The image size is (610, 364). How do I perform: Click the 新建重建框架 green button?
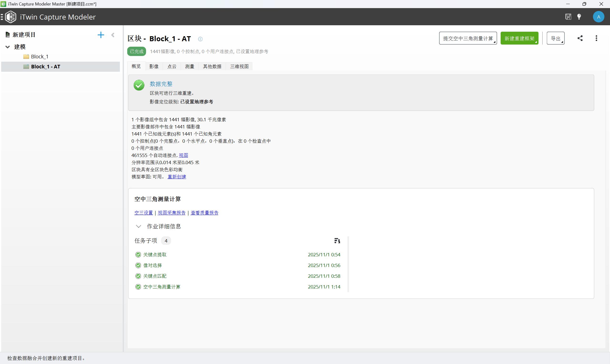[519, 38]
